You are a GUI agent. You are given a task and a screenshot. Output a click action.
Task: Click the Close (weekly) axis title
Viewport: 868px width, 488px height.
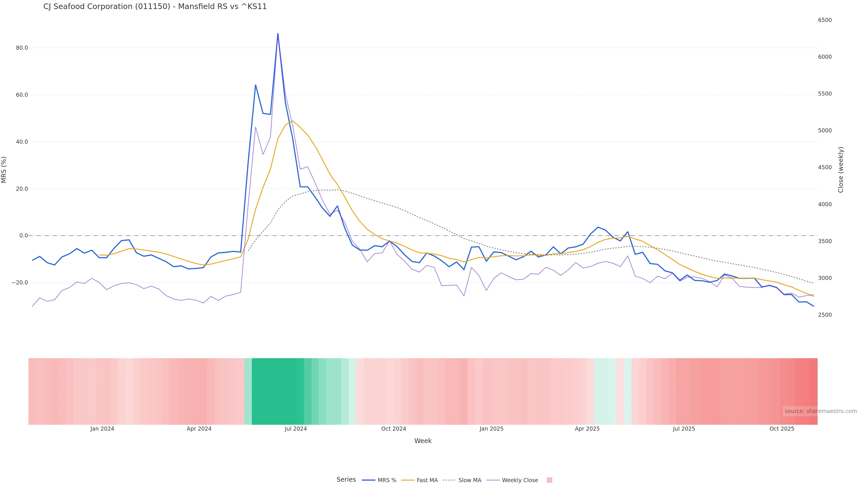pos(841,170)
